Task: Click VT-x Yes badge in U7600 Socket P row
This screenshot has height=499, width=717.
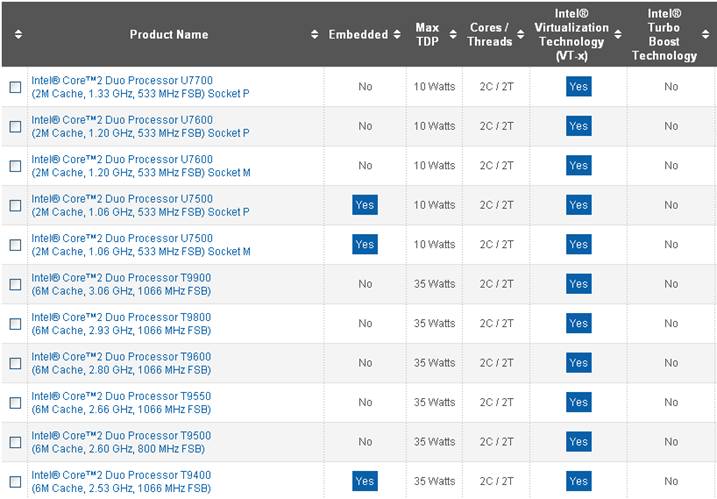Action: (x=579, y=126)
